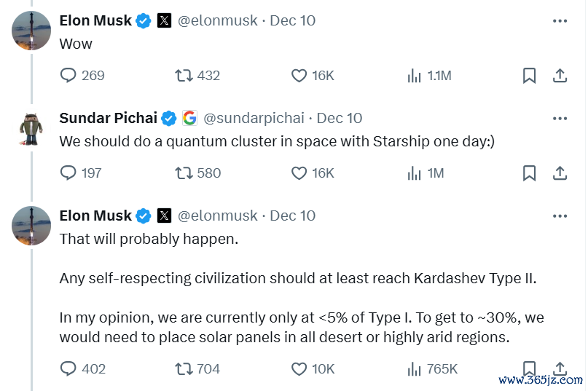
Task: Open more options on the "Wow" tweet
Action: pyautogui.click(x=560, y=21)
